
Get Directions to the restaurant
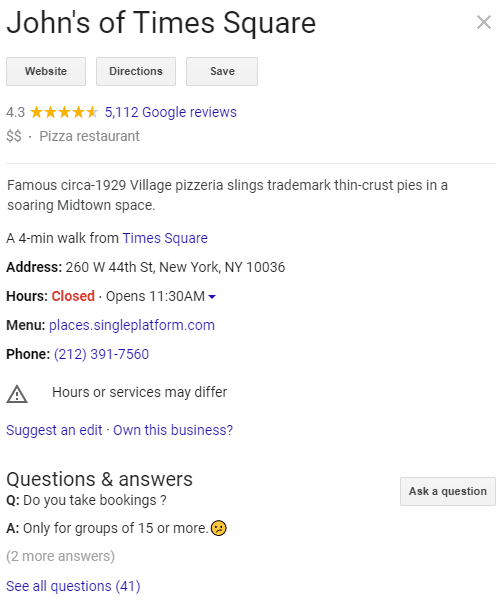point(136,71)
